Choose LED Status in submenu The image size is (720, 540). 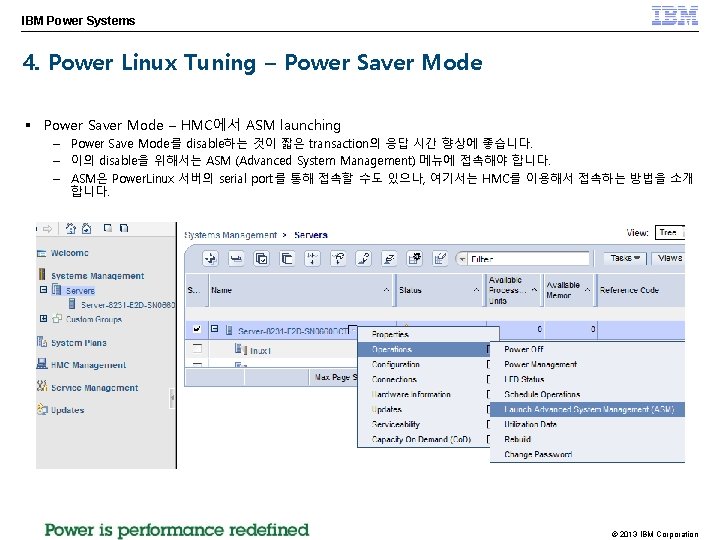click(587, 380)
